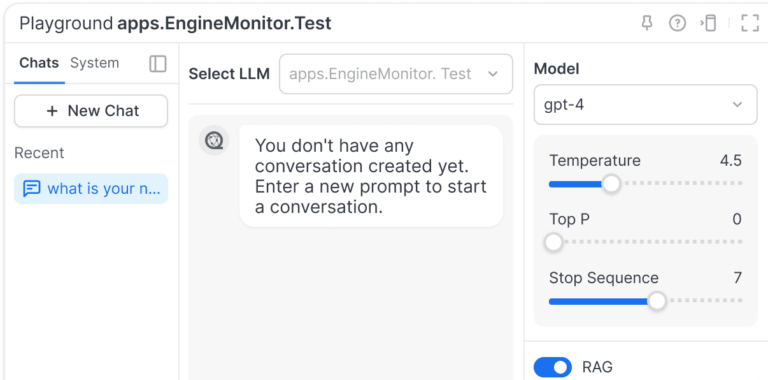
Task: Click the empty conversation message bubble
Action: click(x=371, y=176)
